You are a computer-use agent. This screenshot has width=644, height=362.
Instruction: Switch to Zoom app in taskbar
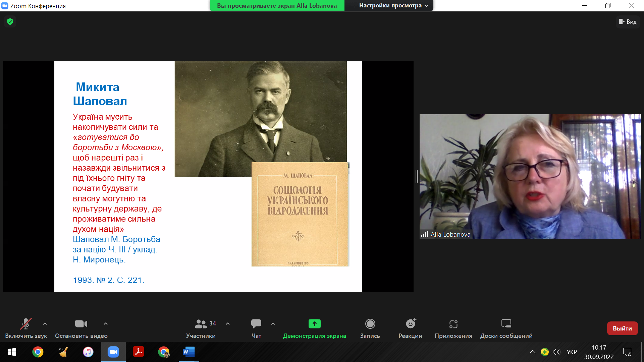point(113,352)
